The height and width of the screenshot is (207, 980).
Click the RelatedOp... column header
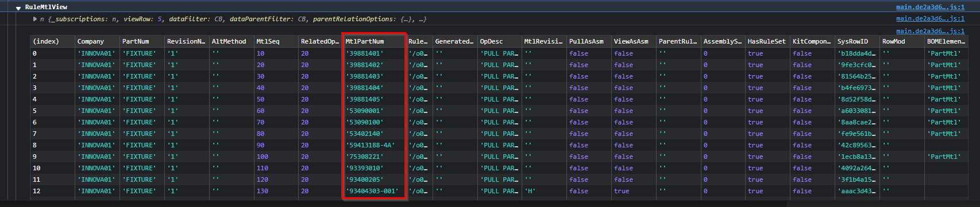coord(321,41)
